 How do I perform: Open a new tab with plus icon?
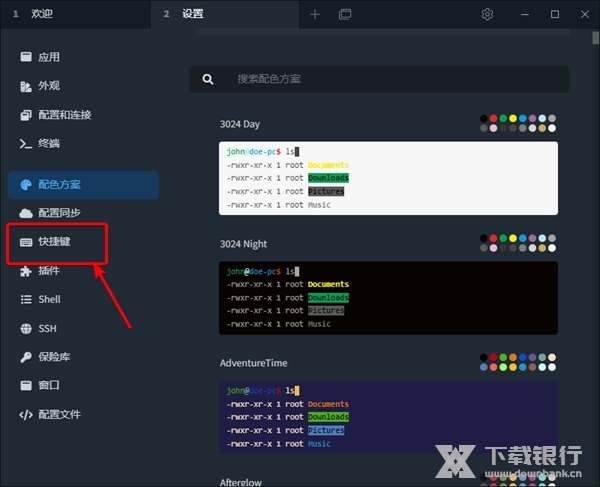(315, 15)
